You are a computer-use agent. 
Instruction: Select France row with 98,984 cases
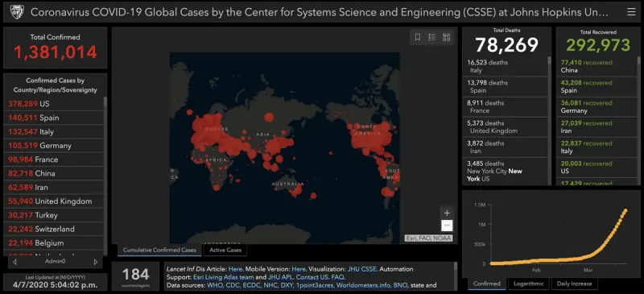53,159
